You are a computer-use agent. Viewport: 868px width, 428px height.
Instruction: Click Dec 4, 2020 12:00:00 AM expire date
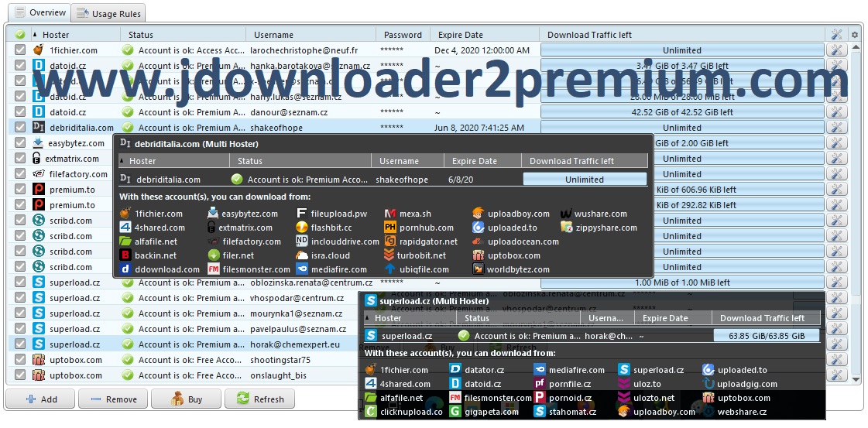pos(482,50)
